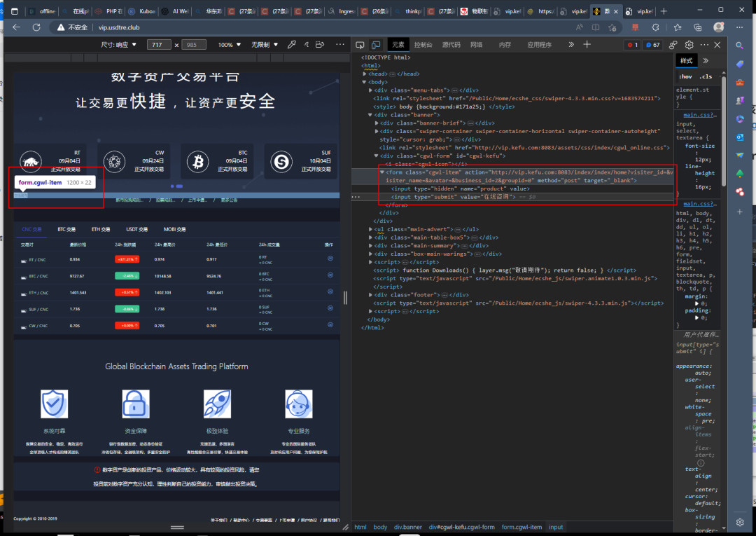This screenshot has height=536, width=756.
Task: Click trade icon in RT / CNC row
Action: (x=330, y=259)
